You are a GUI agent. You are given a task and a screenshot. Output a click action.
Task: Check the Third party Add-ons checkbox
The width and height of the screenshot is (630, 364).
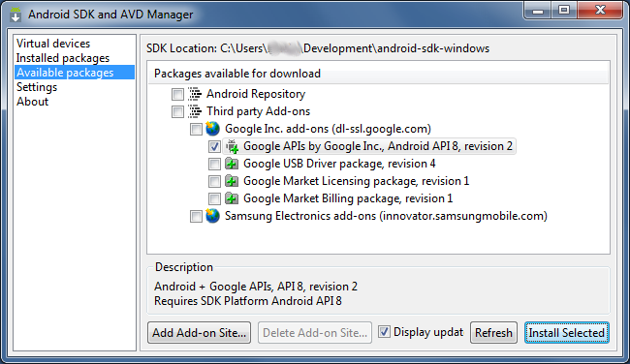click(x=177, y=111)
